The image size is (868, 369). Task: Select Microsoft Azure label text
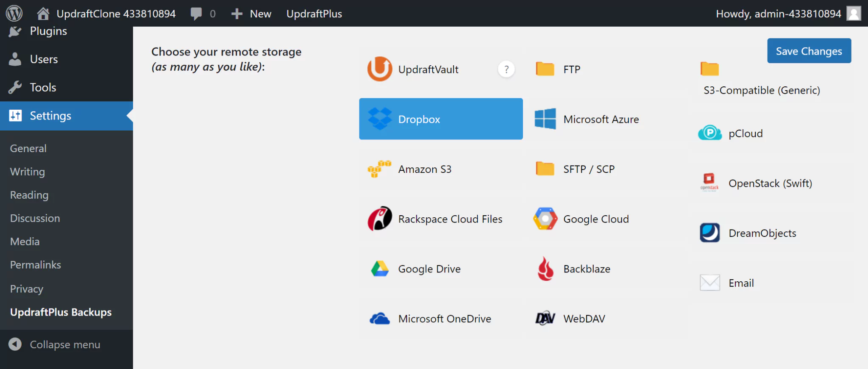click(x=601, y=119)
